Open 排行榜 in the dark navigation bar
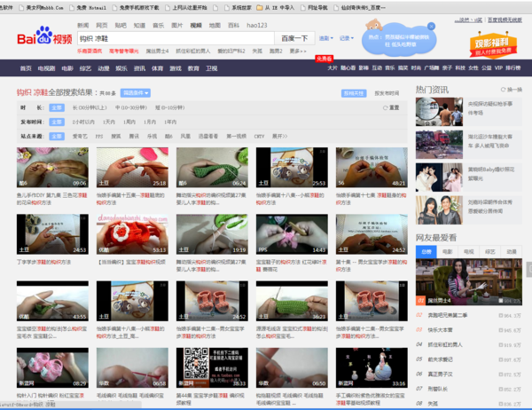532x410 pixels. (x=513, y=68)
